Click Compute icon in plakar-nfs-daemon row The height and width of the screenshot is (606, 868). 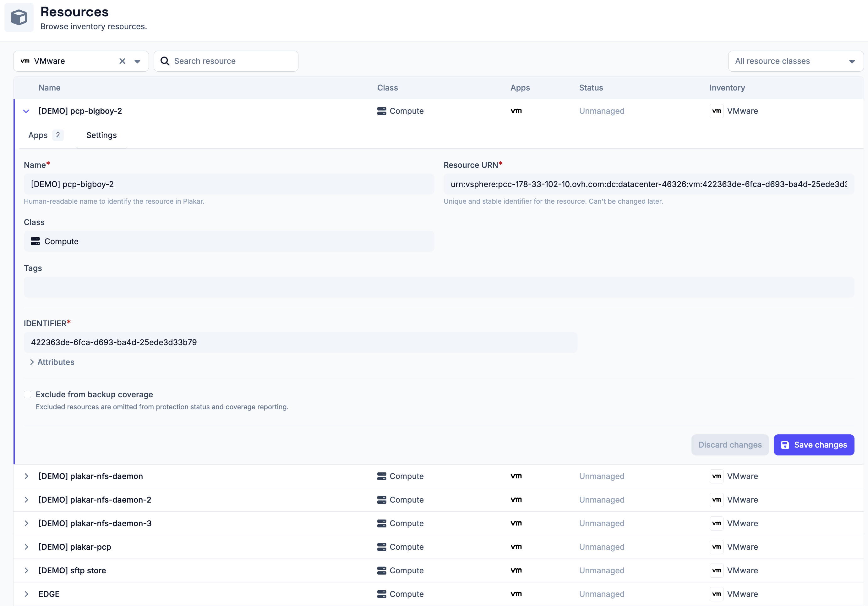point(382,476)
